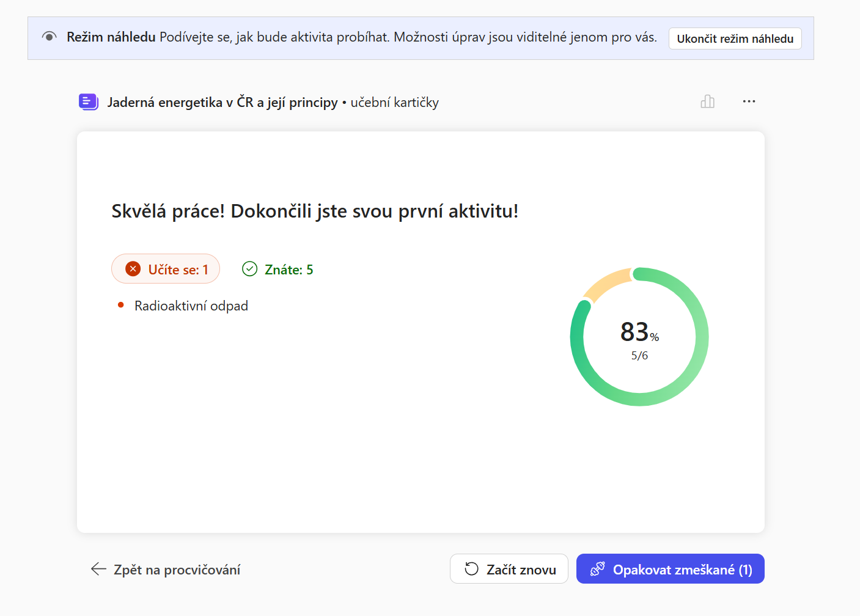This screenshot has height=616, width=860.
Task: Click the activity title 'Jaderná energetika v ČR'
Action: (222, 102)
